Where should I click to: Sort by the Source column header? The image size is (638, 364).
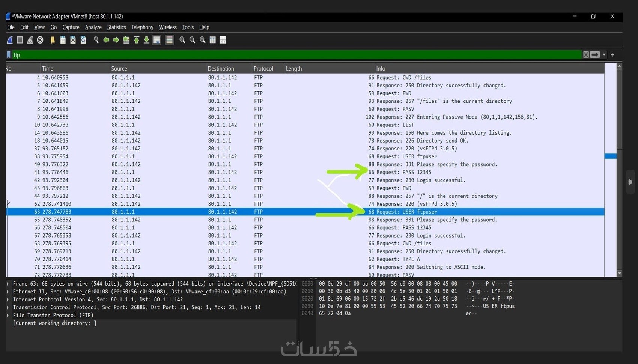(x=158, y=68)
